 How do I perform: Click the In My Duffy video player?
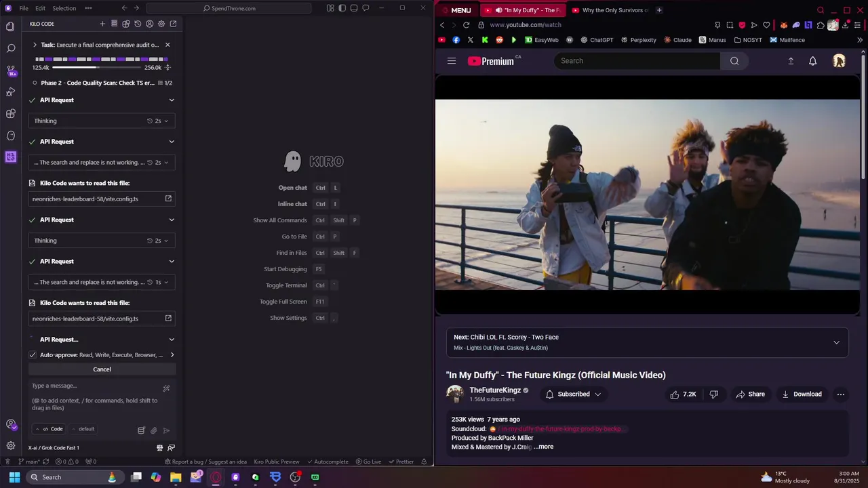point(647,195)
